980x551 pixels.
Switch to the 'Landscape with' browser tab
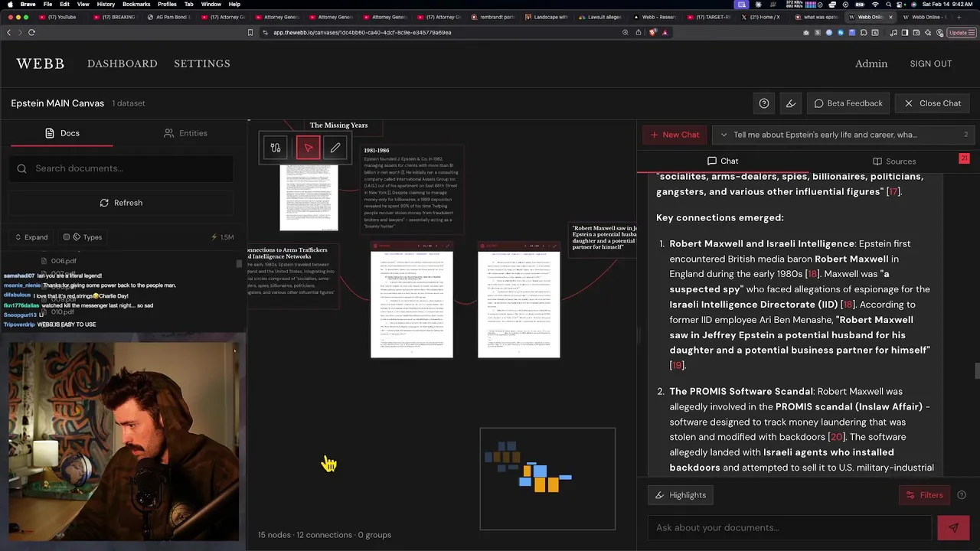(x=547, y=17)
